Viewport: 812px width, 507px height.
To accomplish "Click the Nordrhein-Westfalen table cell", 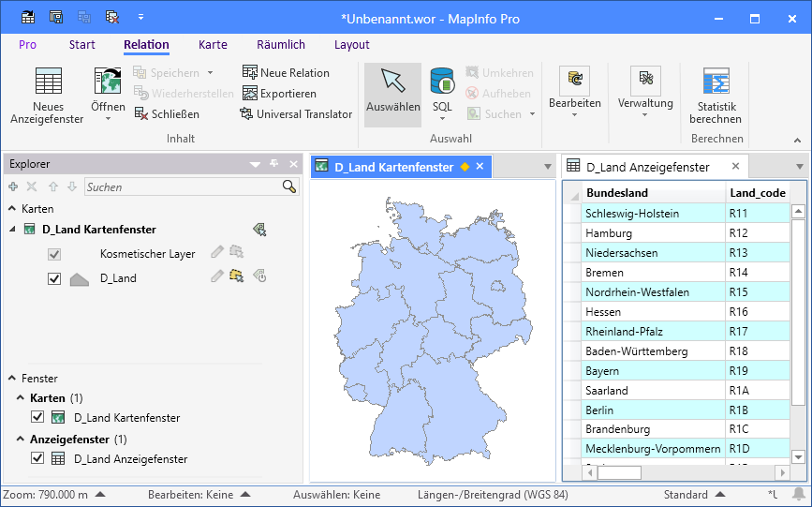I will (653, 291).
